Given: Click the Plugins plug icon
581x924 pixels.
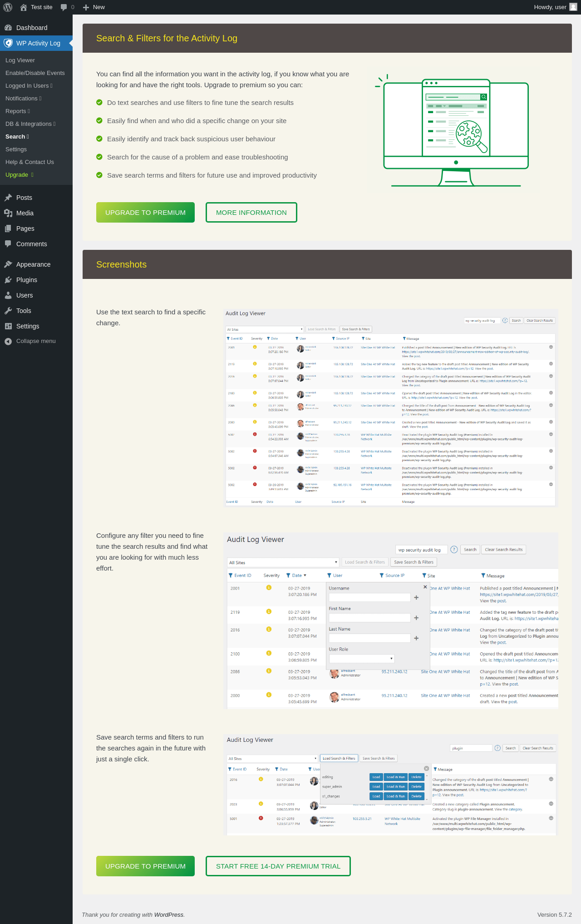Looking at the screenshot, I should tap(8, 280).
